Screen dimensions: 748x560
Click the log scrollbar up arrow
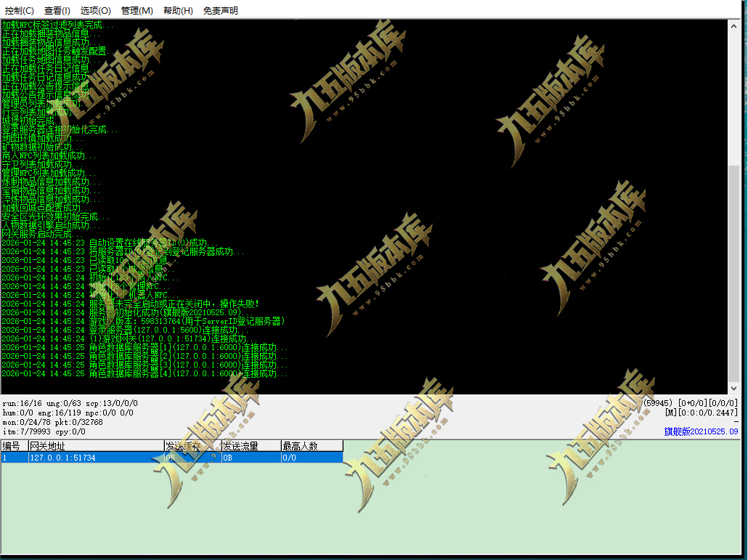[x=733, y=27]
